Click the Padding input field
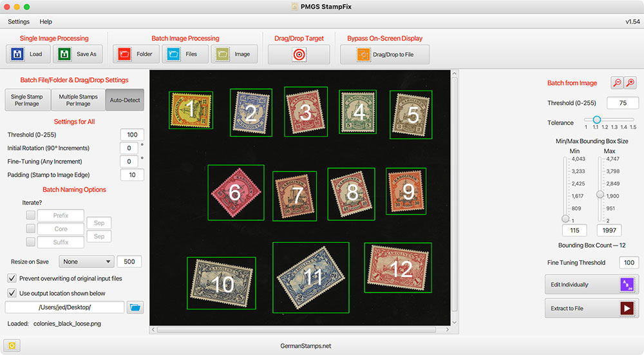Viewport: 644px width, 355px height. [x=132, y=175]
